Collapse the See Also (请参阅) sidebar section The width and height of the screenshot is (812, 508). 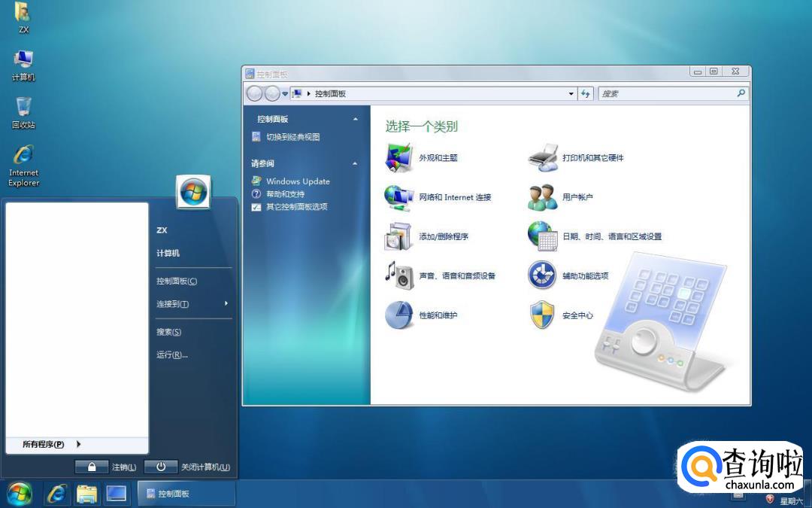click(355, 164)
